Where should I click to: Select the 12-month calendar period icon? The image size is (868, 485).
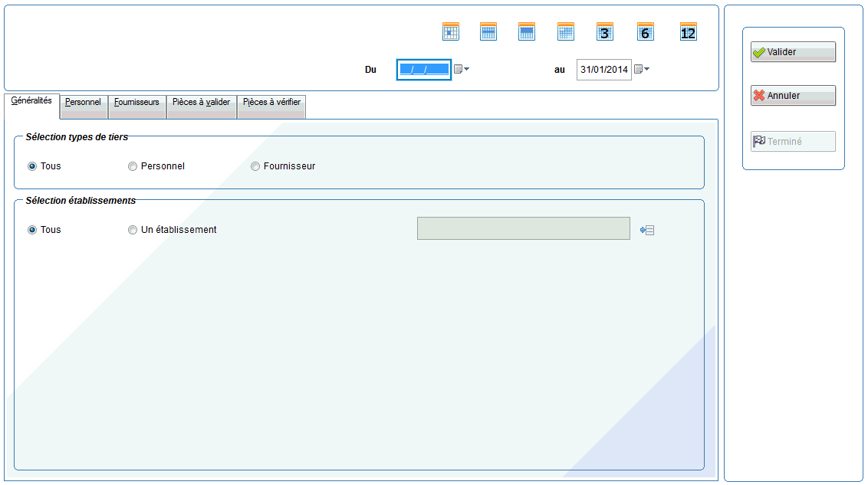click(689, 32)
